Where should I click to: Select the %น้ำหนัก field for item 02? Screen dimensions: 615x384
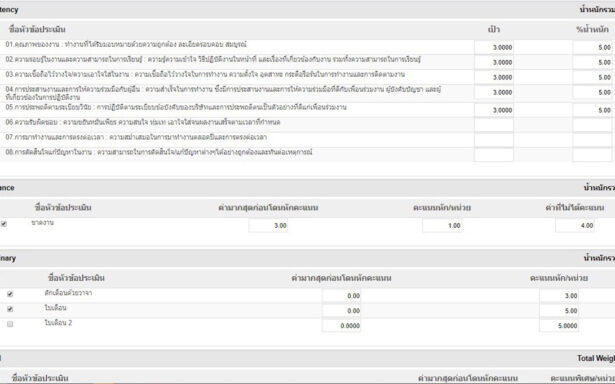click(592, 62)
